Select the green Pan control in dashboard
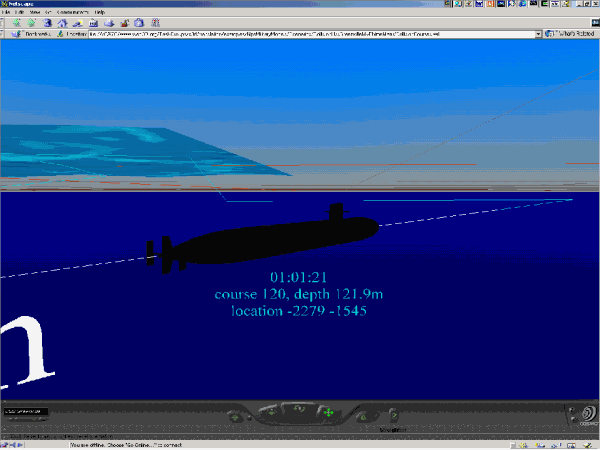The width and height of the screenshot is (600, 450). coord(327,413)
